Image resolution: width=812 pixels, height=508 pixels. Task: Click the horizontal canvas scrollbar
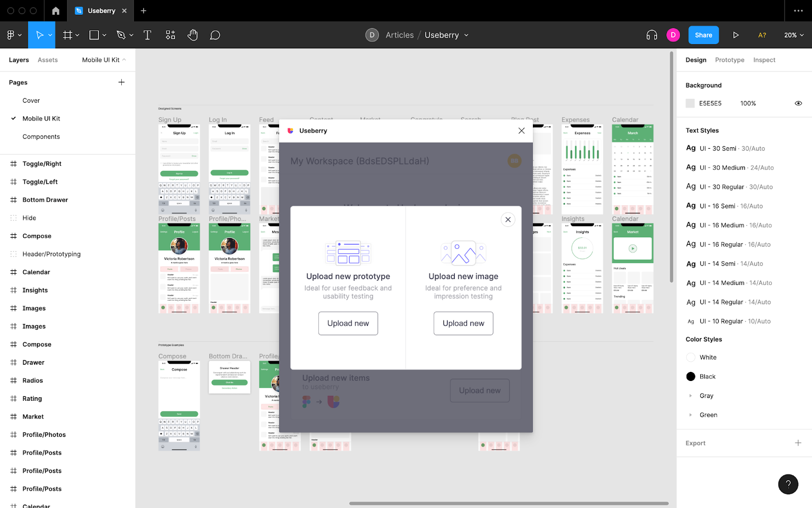(509, 503)
